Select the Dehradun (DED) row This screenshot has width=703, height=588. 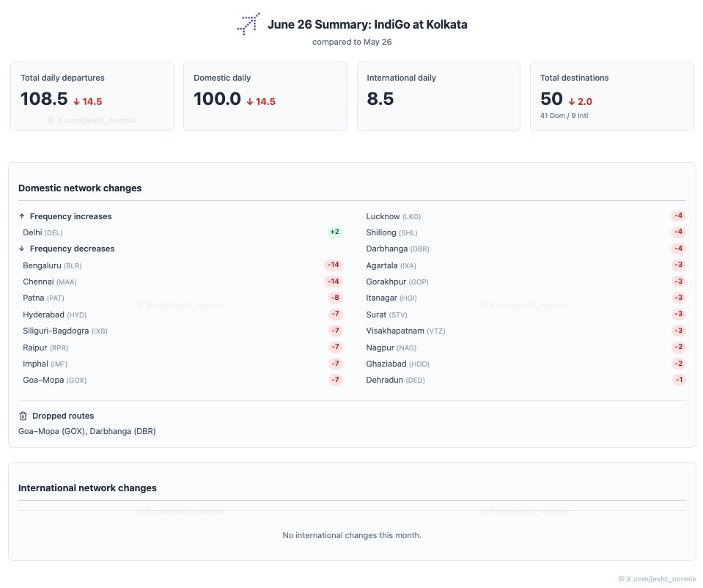click(x=526, y=380)
